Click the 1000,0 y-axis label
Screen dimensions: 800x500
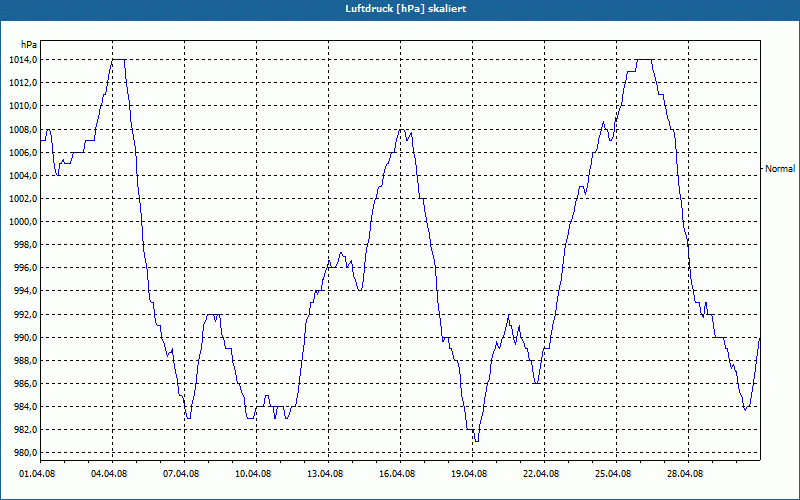tap(22, 221)
